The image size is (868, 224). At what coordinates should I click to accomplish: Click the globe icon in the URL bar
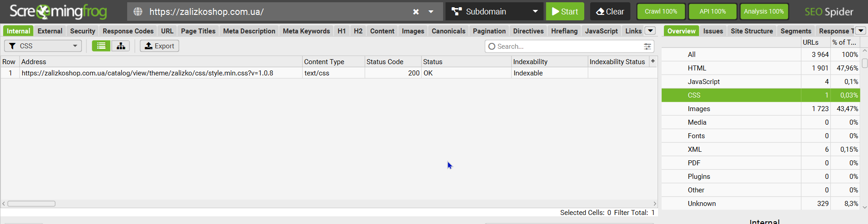pos(138,12)
